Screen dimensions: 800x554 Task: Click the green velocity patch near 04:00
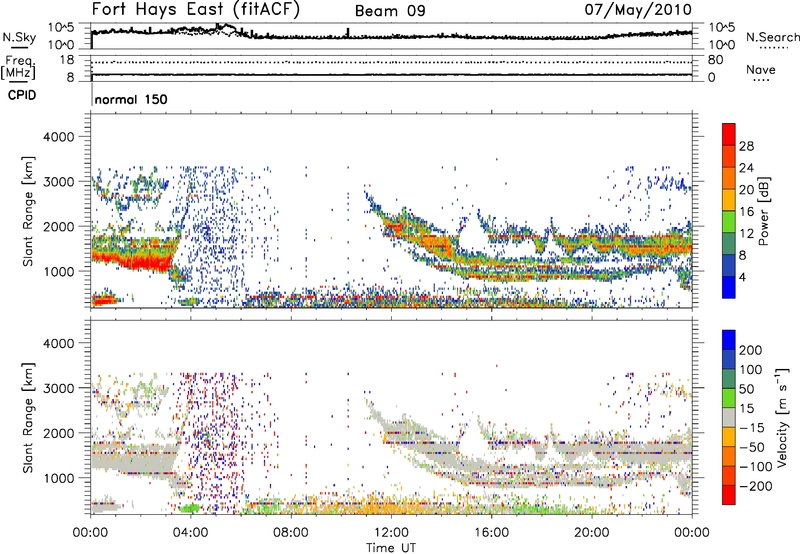[x=190, y=508]
